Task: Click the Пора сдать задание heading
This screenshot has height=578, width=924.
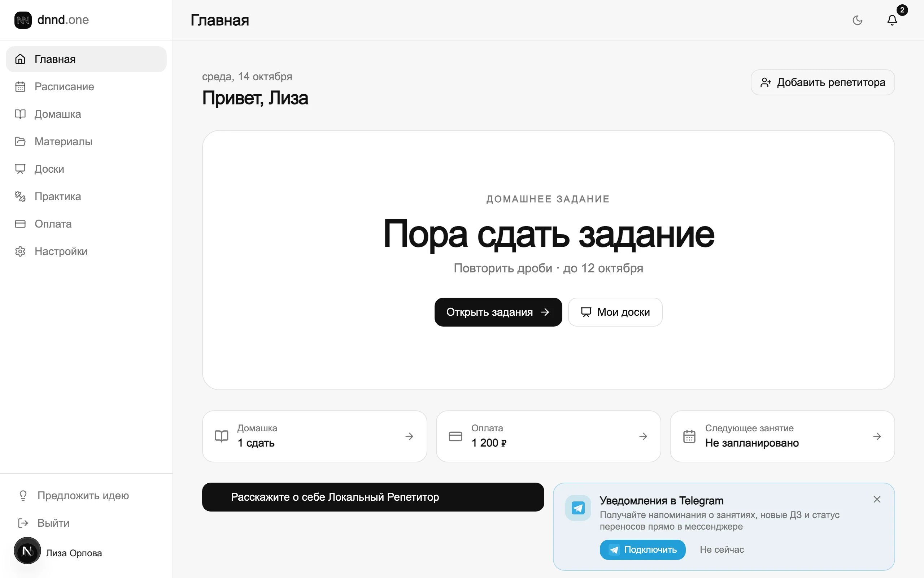Action: point(548,234)
